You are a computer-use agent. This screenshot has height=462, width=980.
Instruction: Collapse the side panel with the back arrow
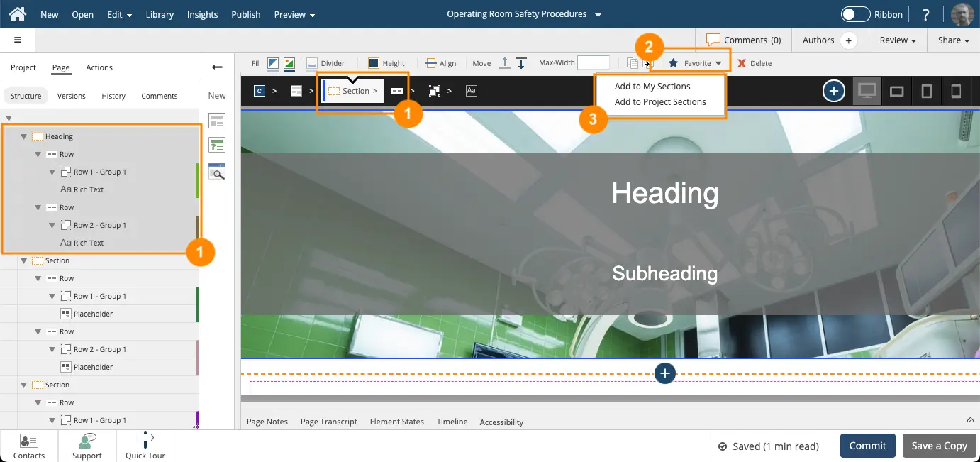coord(217,67)
